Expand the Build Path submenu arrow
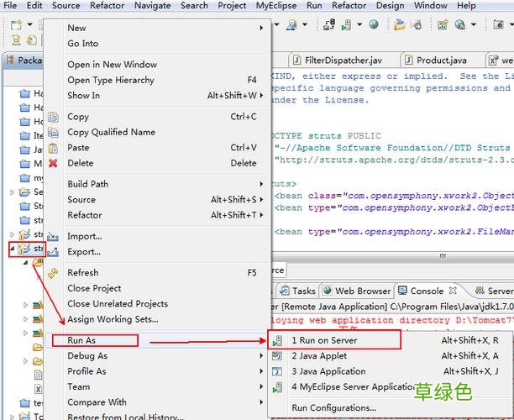Image resolution: width=514 pixels, height=420 pixels. [x=261, y=184]
